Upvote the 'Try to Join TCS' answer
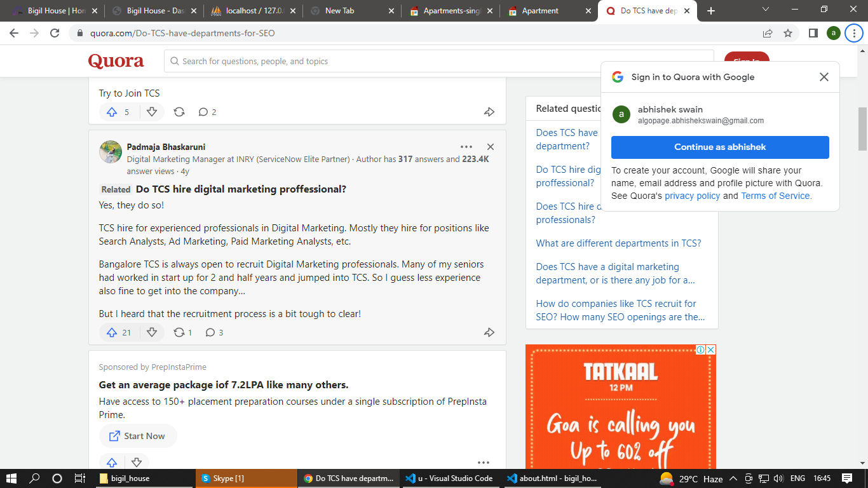Screen dimensions: 868x488 point(112,112)
